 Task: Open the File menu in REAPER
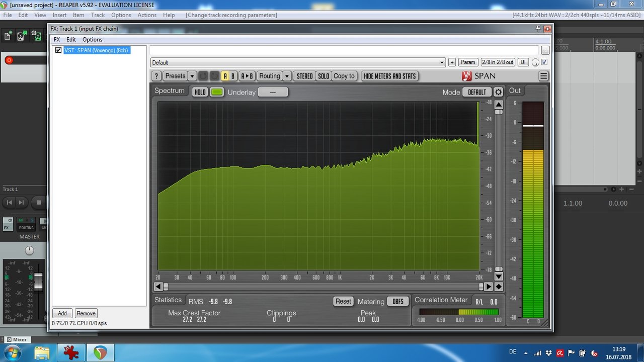coord(8,15)
